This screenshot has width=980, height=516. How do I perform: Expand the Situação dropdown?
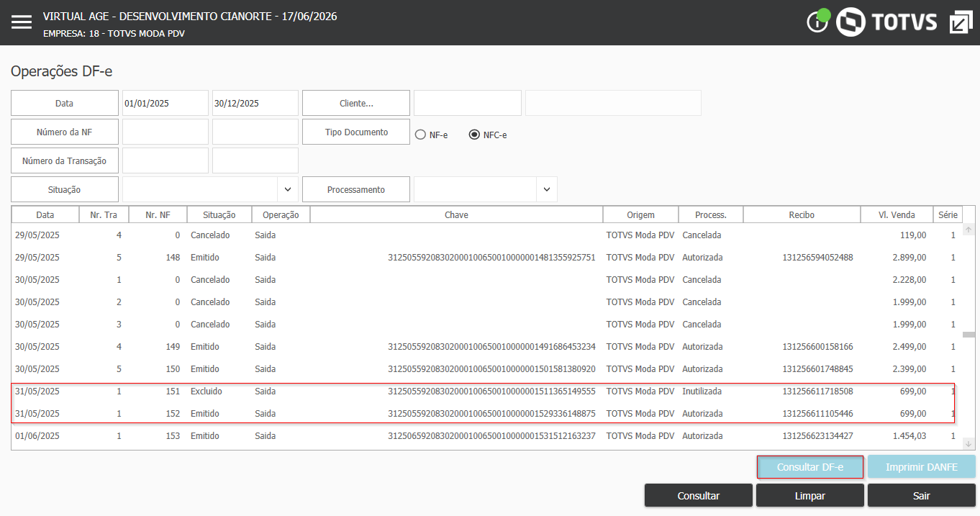(x=287, y=189)
